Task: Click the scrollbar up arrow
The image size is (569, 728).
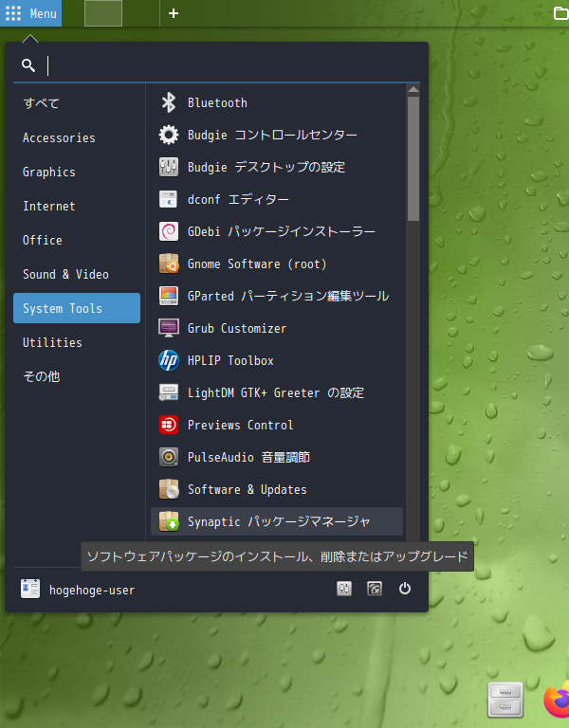Action: pyautogui.click(x=413, y=89)
